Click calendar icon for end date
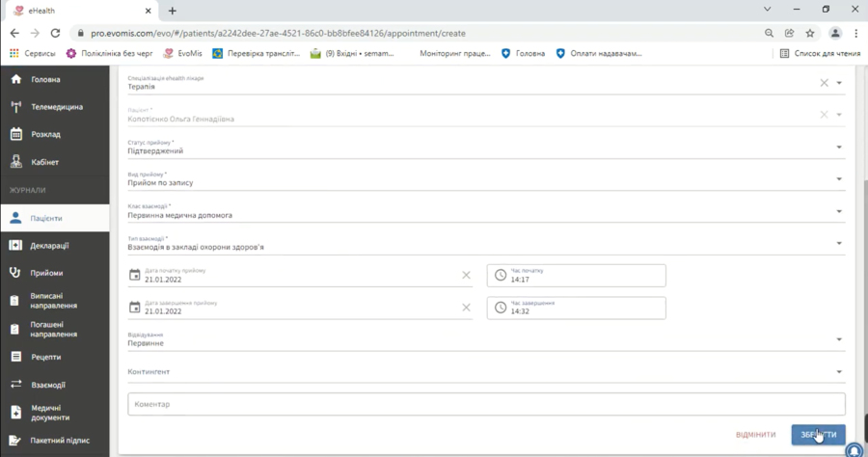The width and height of the screenshot is (868, 457). tap(134, 307)
